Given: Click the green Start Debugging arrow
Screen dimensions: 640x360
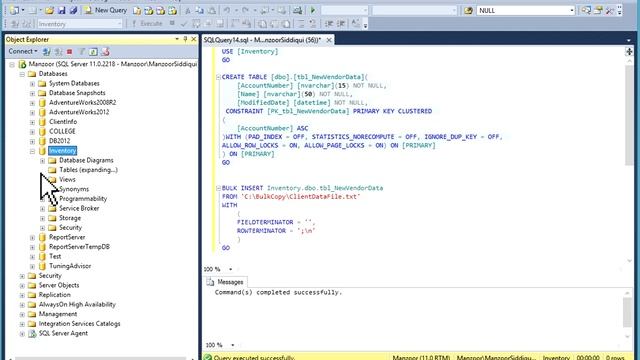Looking at the screenshot, I should pos(313,11).
